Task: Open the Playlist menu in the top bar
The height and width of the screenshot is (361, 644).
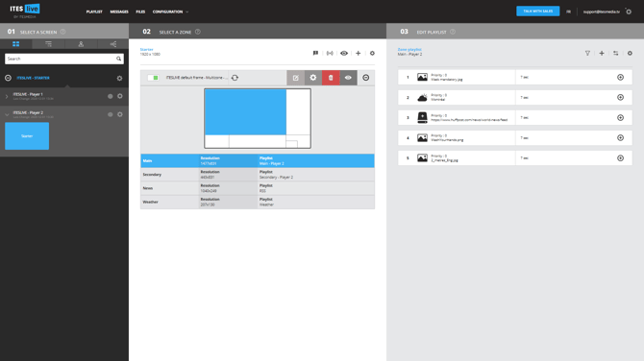Action: click(x=94, y=12)
